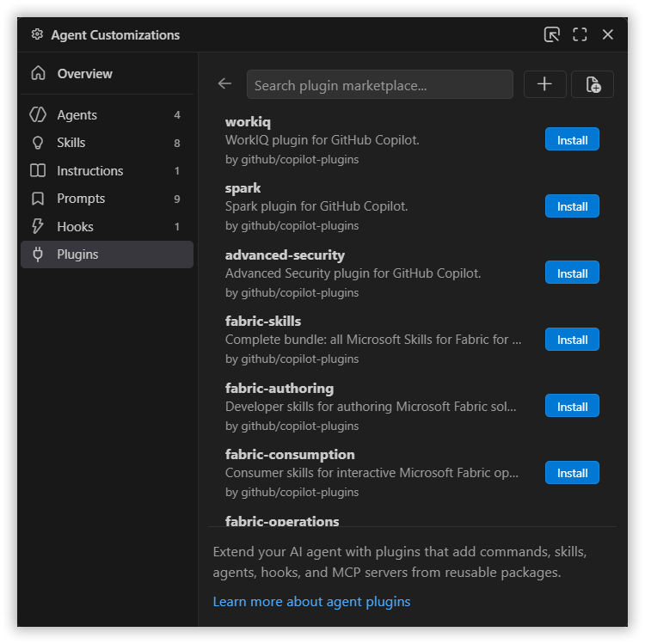Open the Prompts section
The height and width of the screenshot is (644, 645).
(107, 199)
